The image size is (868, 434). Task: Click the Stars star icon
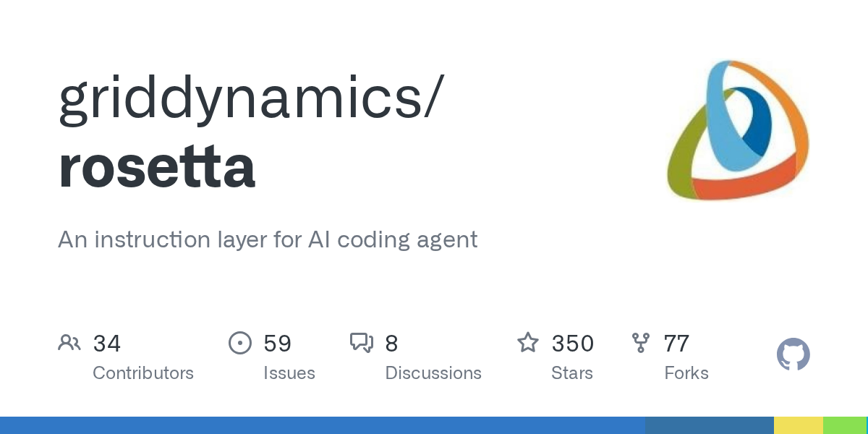tap(528, 343)
